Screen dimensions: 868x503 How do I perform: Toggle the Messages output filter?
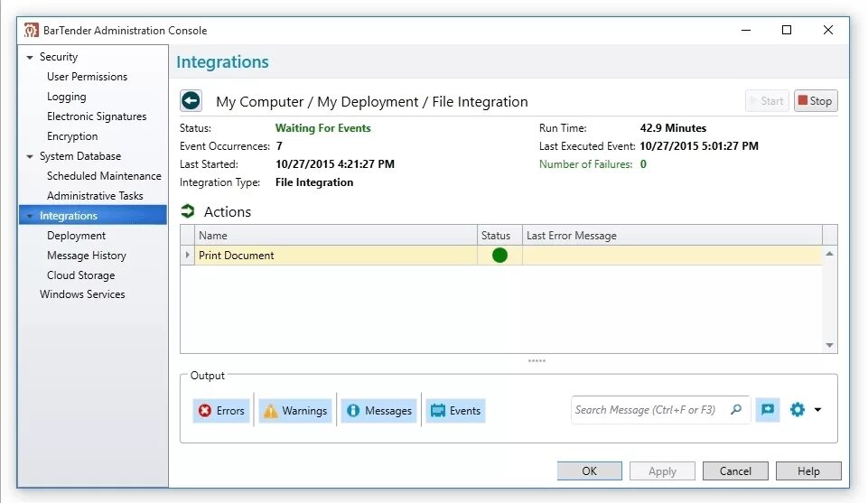[379, 411]
